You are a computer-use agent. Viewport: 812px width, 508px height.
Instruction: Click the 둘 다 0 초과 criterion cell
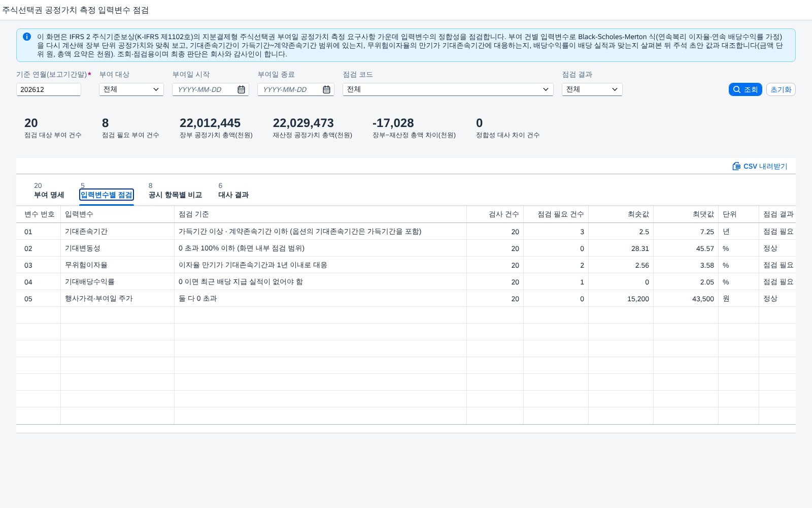pos(321,299)
